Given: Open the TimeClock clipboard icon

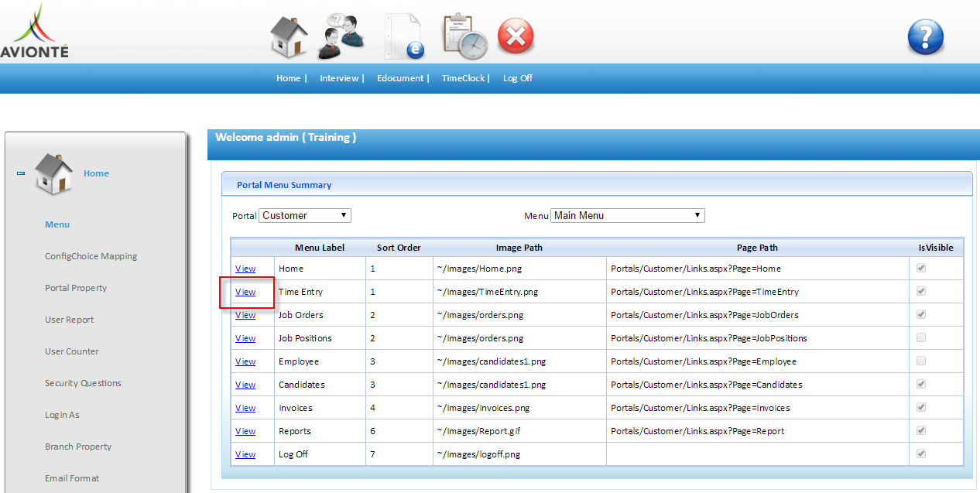Looking at the screenshot, I should click(464, 36).
